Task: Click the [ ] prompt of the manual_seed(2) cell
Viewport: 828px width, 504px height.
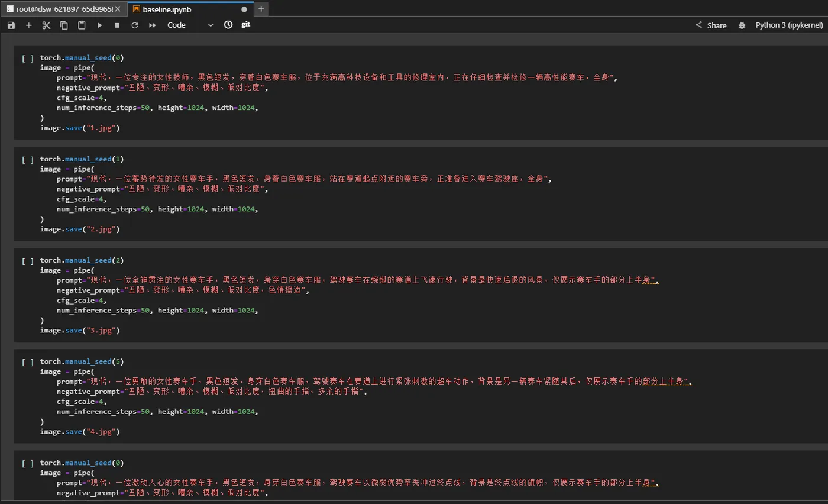Action: click(27, 261)
